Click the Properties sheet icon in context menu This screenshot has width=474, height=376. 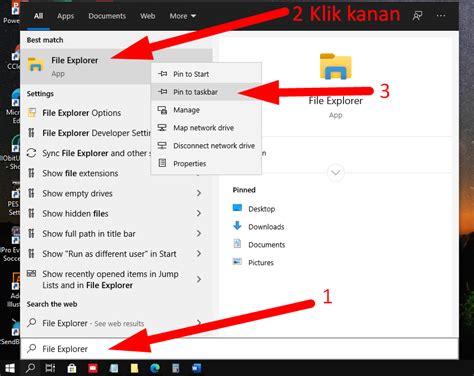pos(162,163)
